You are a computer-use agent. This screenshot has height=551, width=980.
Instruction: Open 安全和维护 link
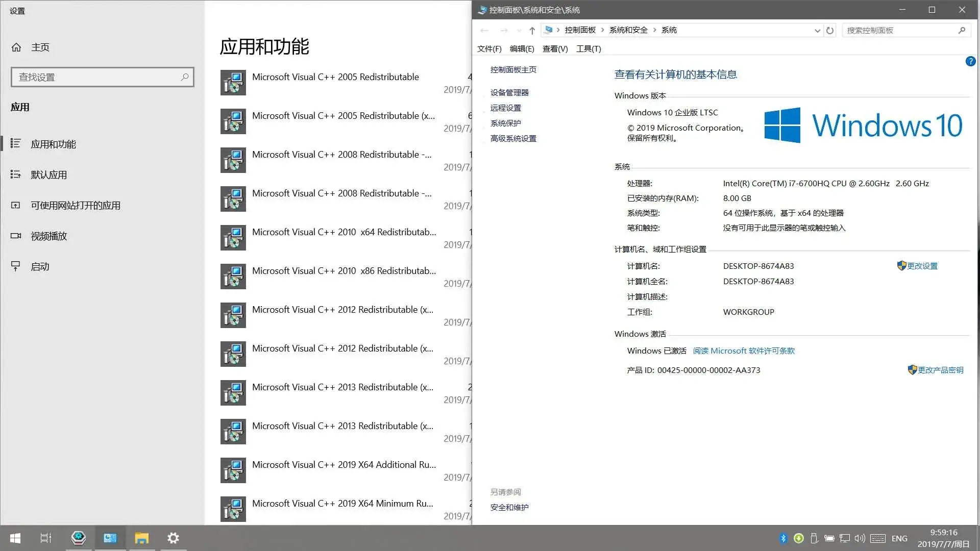tap(509, 508)
